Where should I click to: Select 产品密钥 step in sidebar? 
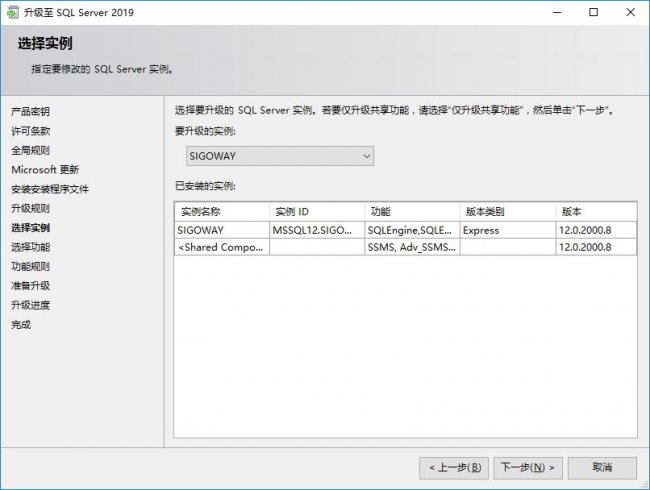coord(30,112)
